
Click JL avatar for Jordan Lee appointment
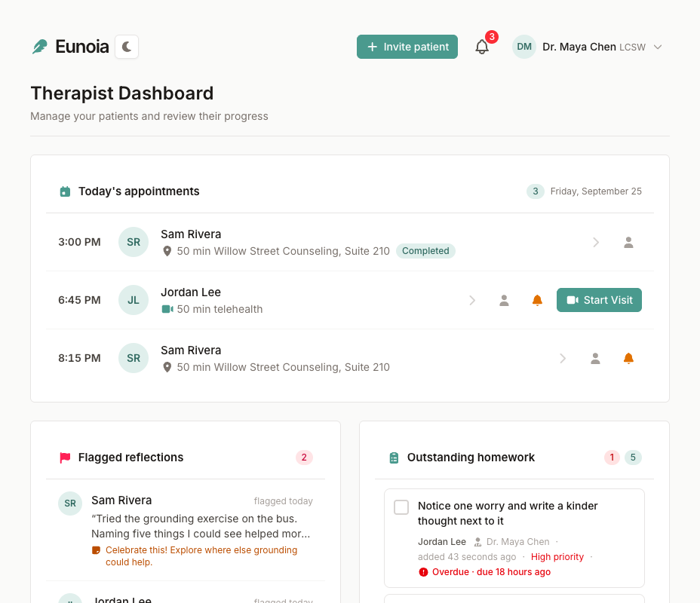[134, 300]
